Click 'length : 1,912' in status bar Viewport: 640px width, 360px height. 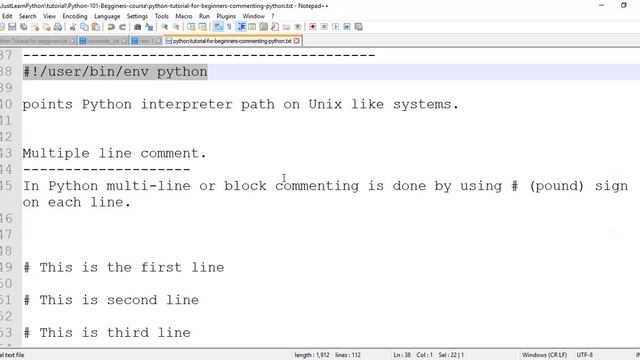312,355
